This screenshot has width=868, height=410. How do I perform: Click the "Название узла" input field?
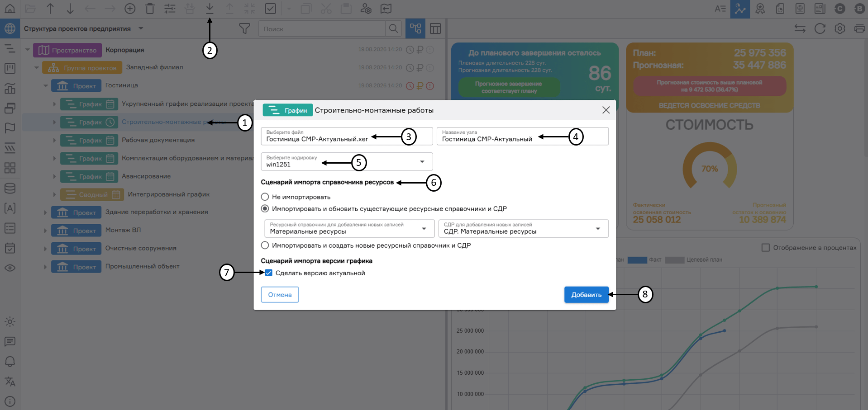click(522, 136)
